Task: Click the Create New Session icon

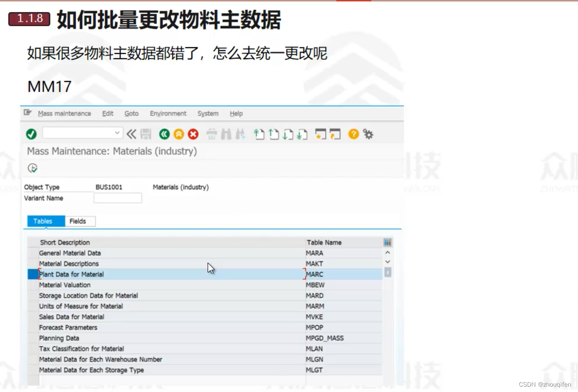Action: (x=321, y=134)
